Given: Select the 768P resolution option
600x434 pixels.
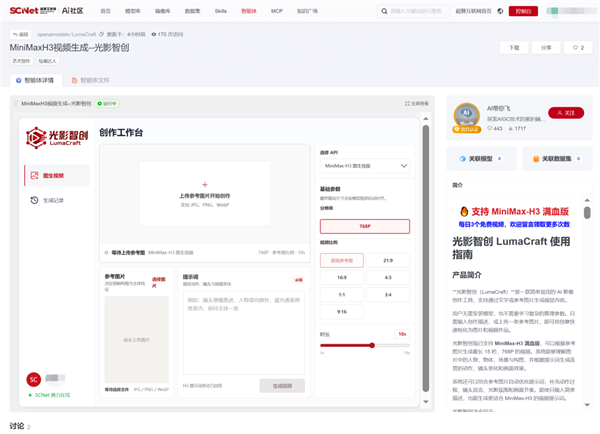Looking at the screenshot, I should (365, 226).
